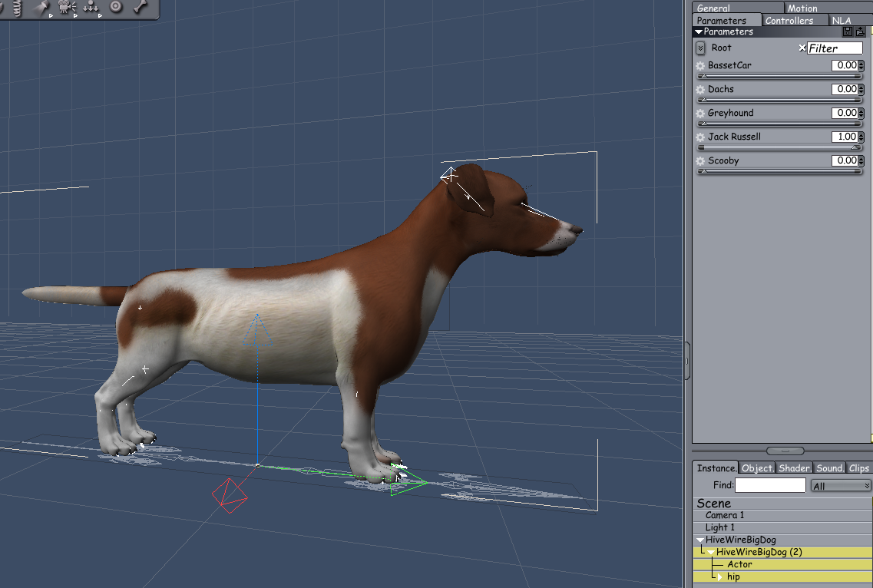Click the gear icon beside Greyhound

pos(699,114)
